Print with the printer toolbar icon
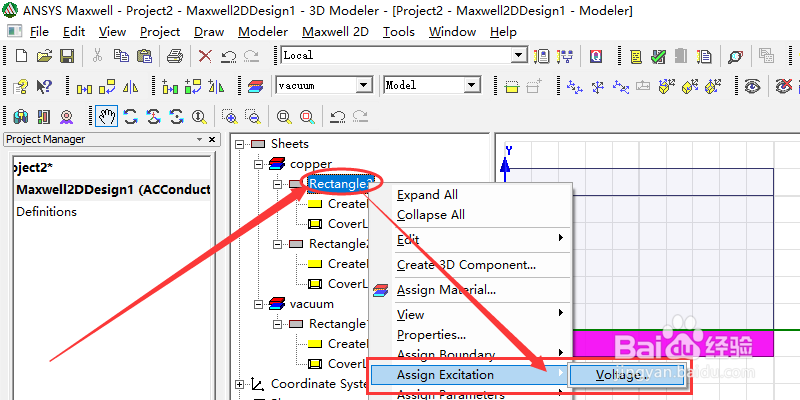This screenshot has height=400, width=800. click(x=175, y=56)
